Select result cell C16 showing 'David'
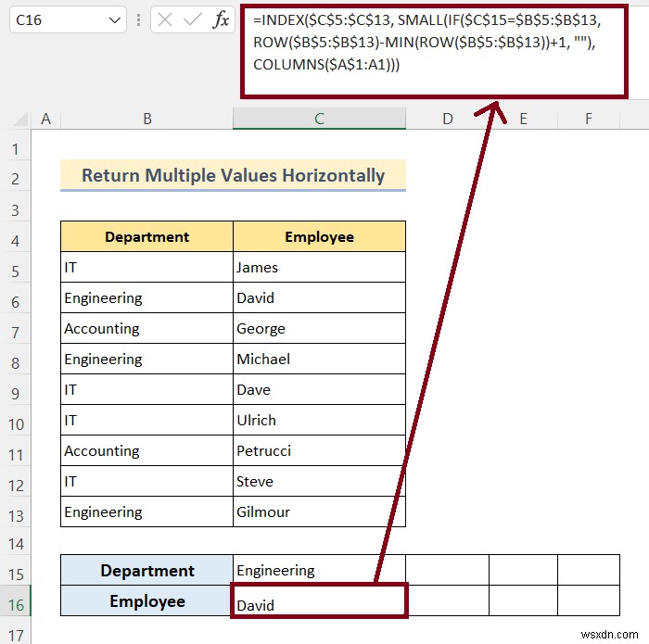This screenshot has width=649, height=644. [x=319, y=600]
